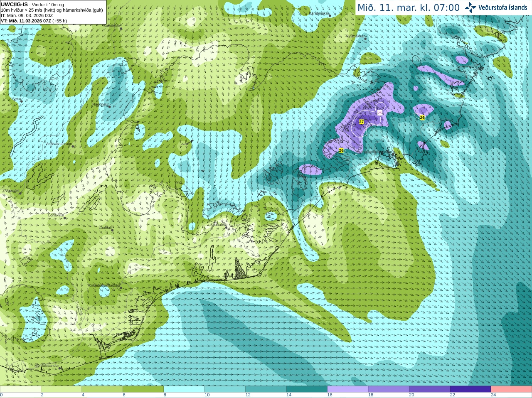The height and width of the screenshot is (398, 532).
Task: Click the Setur station label
Action: [17, 99]
